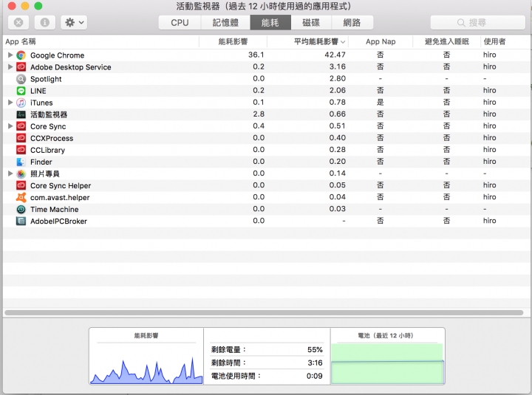Click the green LINE app icon
532x395 pixels.
click(21, 91)
